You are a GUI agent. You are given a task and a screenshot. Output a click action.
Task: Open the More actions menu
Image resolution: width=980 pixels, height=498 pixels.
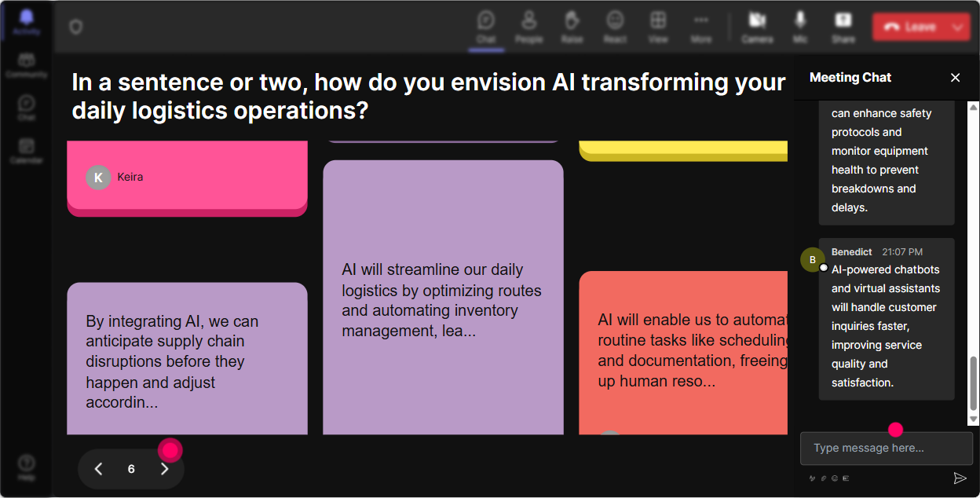tap(701, 27)
